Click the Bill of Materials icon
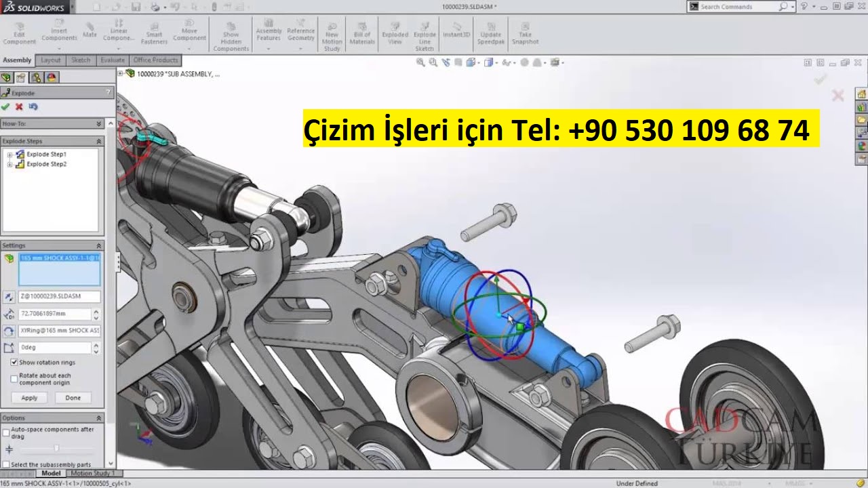868x488 pixels. (x=362, y=34)
